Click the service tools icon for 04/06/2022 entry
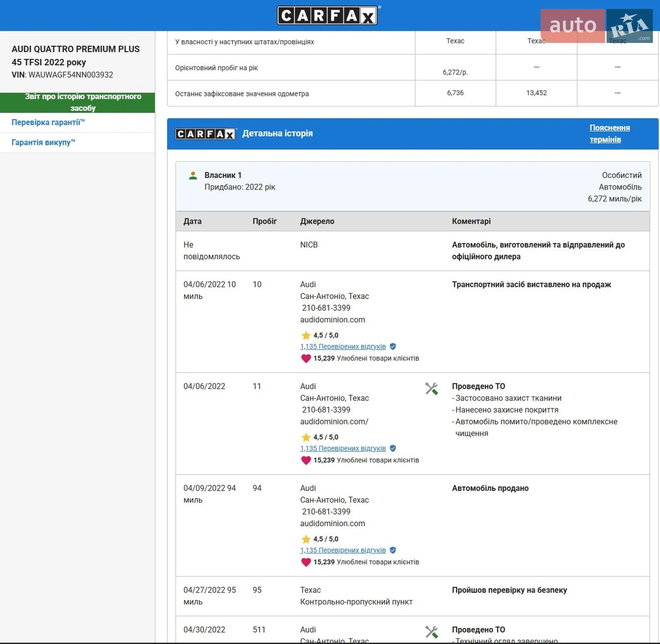This screenshot has width=660, height=644. (x=432, y=388)
